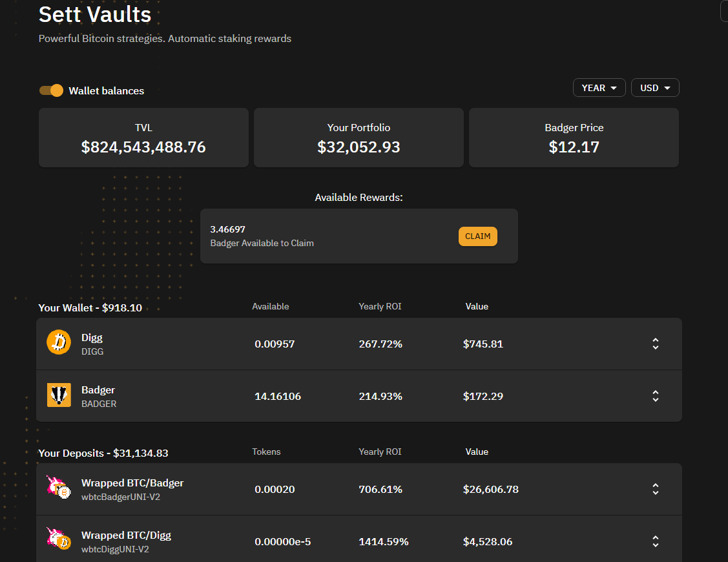
Task: Select the $172.29 Badger value
Action: [x=483, y=396]
